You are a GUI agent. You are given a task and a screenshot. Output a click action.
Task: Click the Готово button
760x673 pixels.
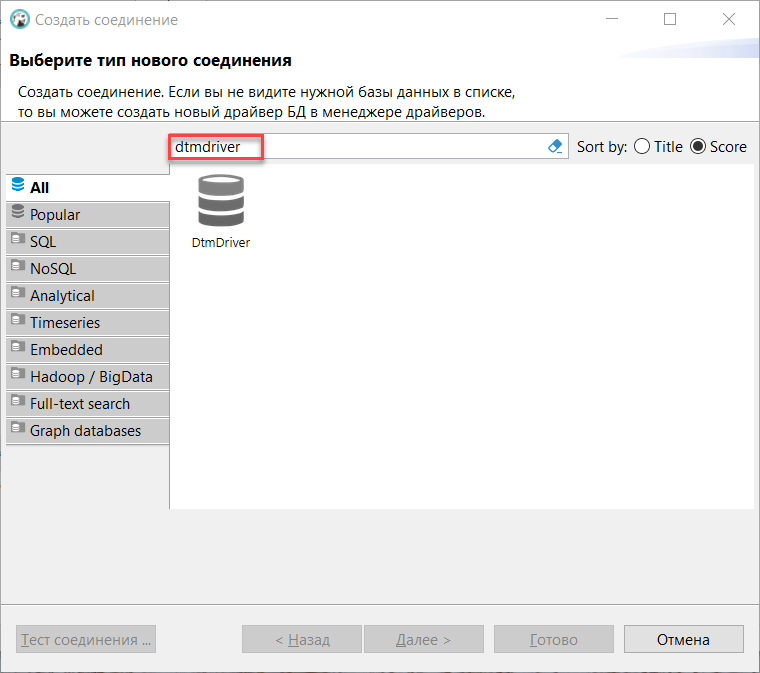553,640
